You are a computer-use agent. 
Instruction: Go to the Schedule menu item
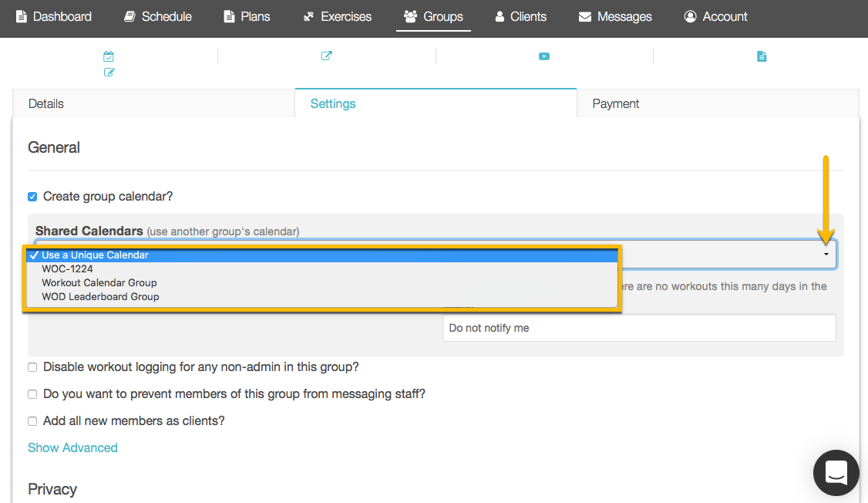pos(158,17)
